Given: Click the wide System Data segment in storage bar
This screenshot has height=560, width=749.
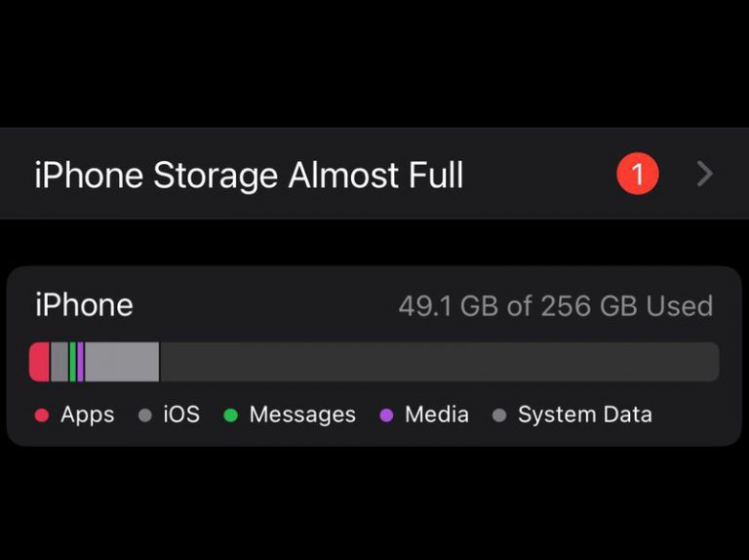Looking at the screenshot, I should tap(122, 362).
